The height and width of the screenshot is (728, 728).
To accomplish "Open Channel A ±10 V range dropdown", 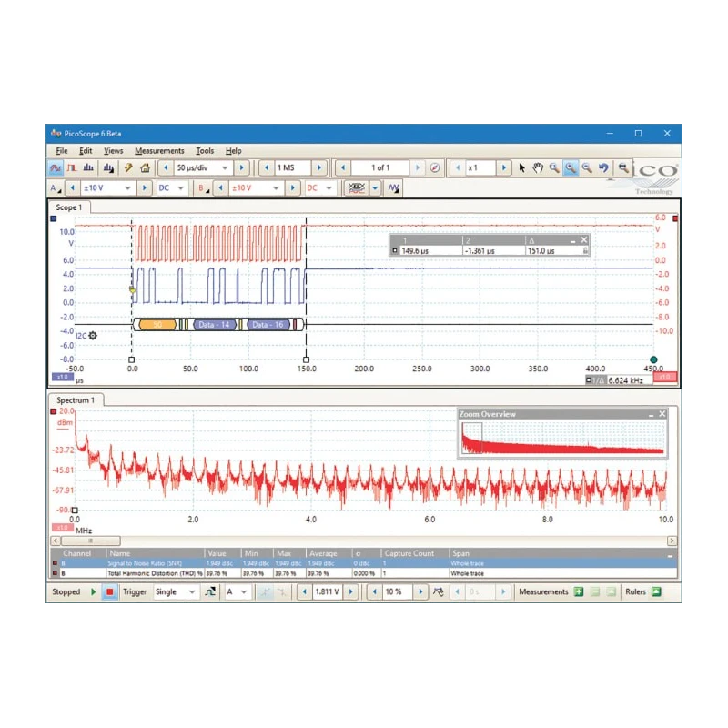I will pos(127,188).
